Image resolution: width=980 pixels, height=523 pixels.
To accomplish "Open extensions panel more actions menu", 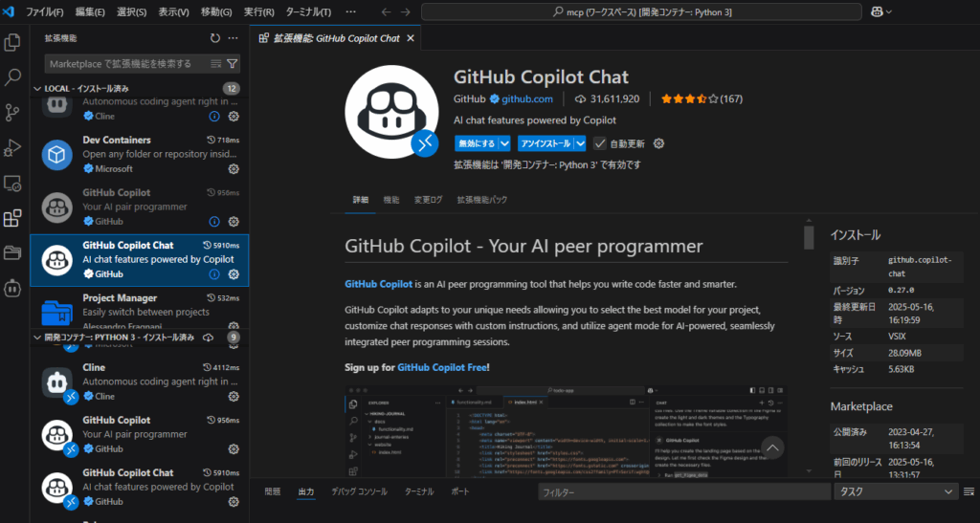I will click(234, 38).
